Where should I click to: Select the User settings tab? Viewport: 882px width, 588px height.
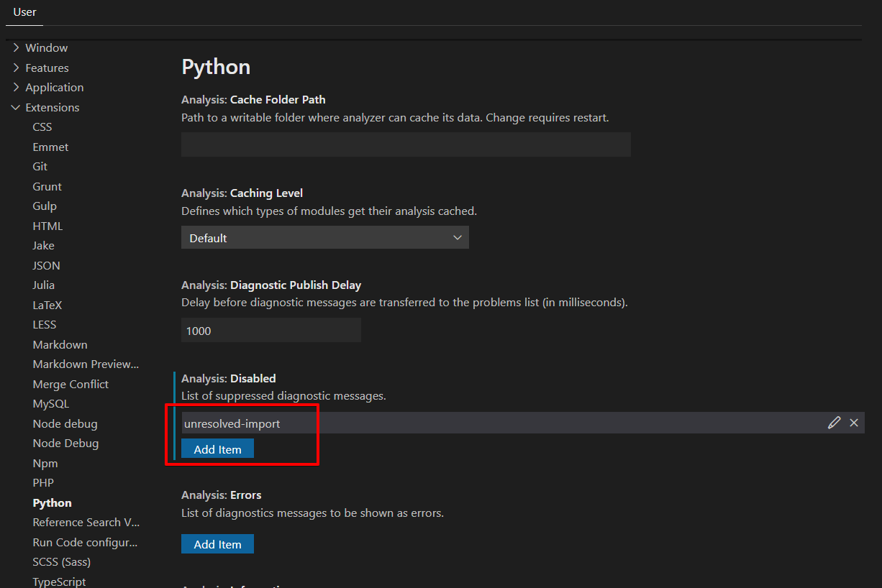(x=24, y=12)
